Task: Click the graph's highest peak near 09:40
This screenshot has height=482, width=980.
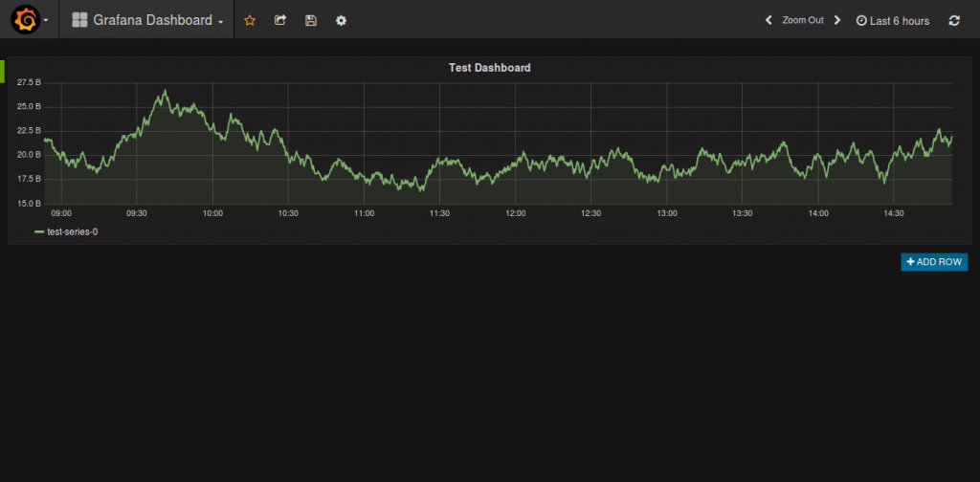Action: click(166, 91)
